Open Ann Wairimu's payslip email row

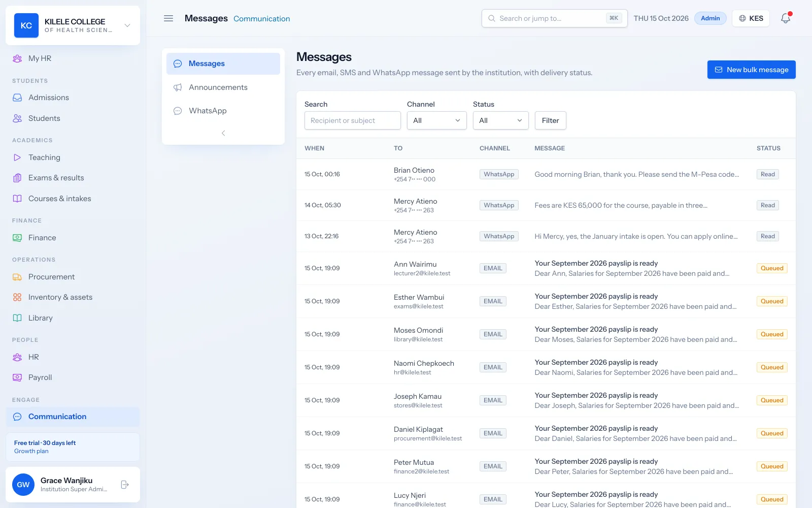click(546, 268)
